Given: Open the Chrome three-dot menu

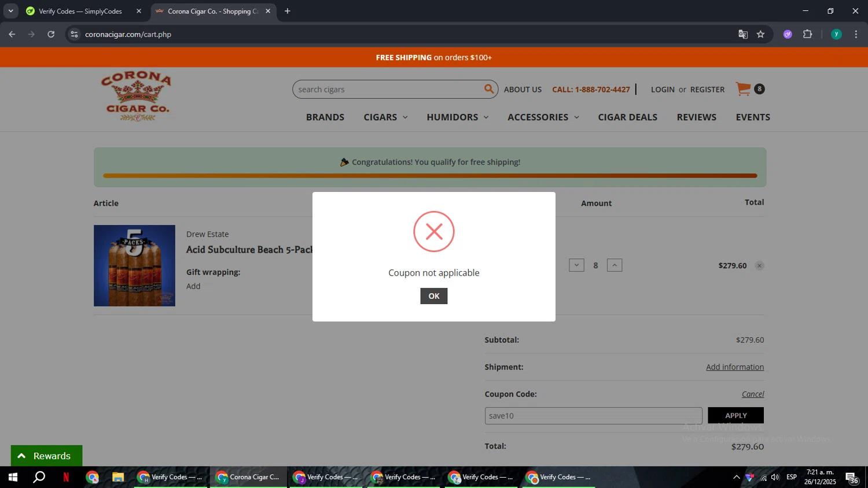Looking at the screenshot, I should pos(856,34).
